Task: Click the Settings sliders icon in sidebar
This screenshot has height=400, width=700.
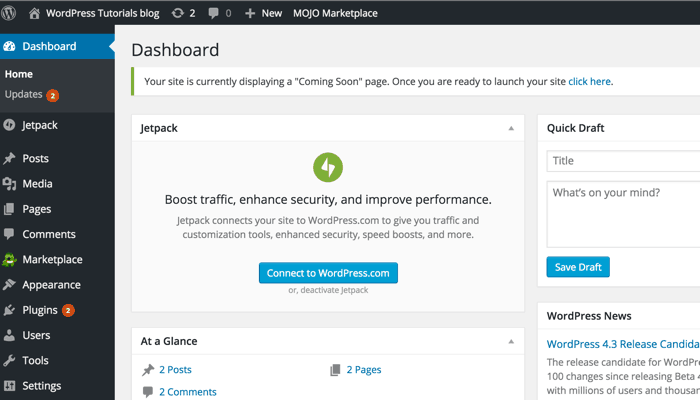Action: point(9,386)
